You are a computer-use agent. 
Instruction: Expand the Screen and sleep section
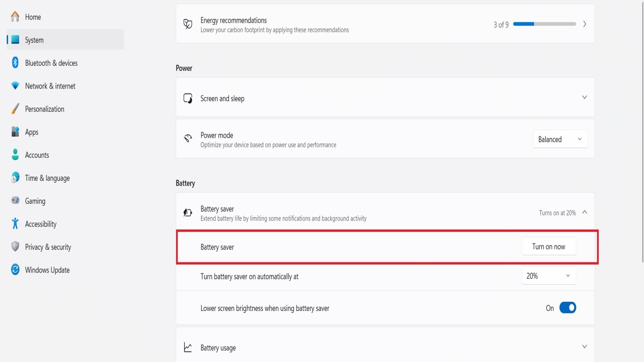point(584,98)
